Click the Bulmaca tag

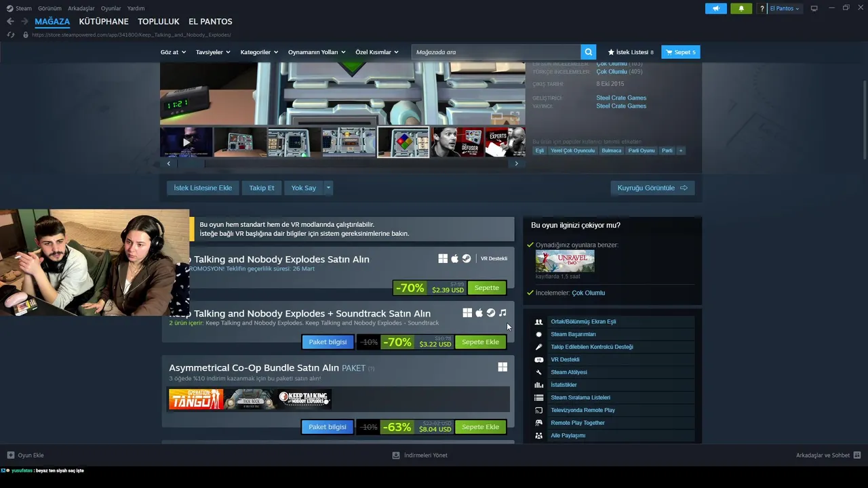coord(611,150)
